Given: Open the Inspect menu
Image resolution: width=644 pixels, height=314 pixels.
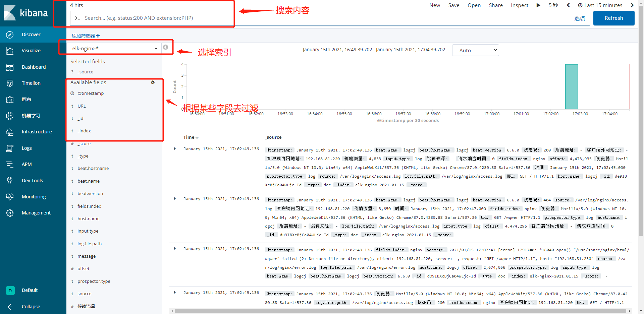Looking at the screenshot, I should 520,5.
